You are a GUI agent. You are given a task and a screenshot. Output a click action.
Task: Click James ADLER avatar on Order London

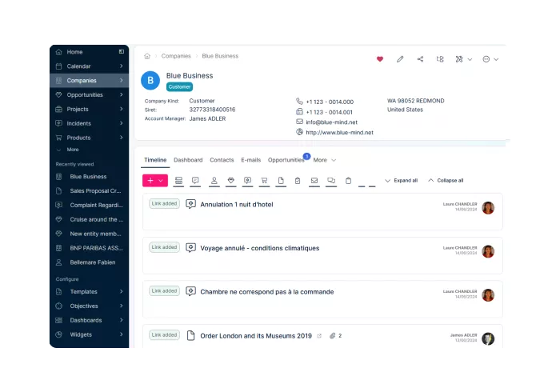tap(488, 339)
